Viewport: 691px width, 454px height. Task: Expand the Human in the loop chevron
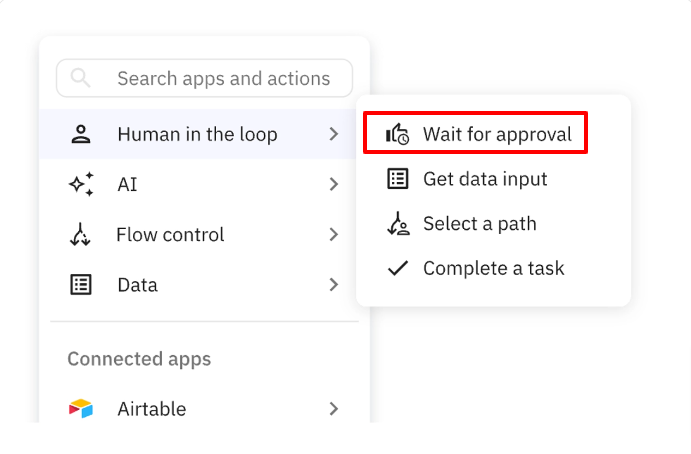(x=334, y=134)
